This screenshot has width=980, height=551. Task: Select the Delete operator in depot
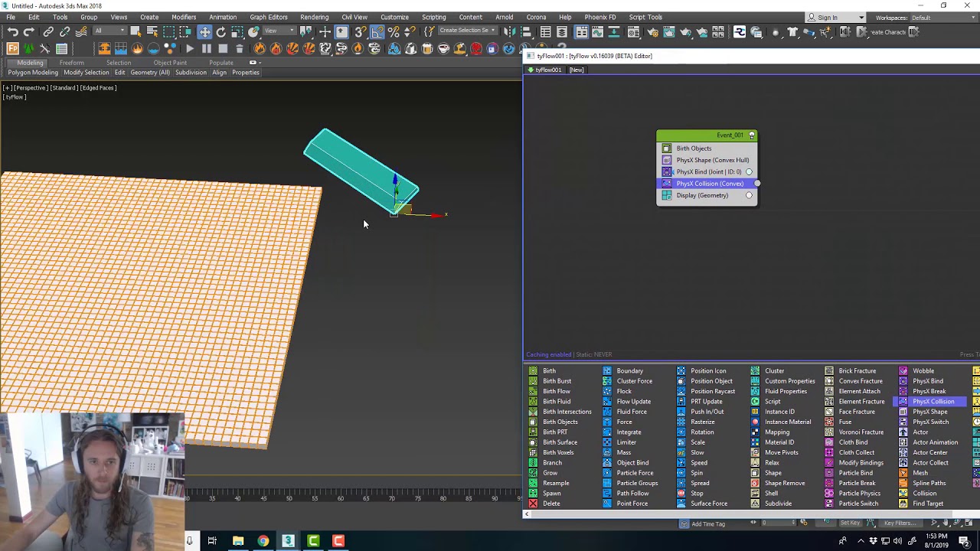pyautogui.click(x=546, y=504)
